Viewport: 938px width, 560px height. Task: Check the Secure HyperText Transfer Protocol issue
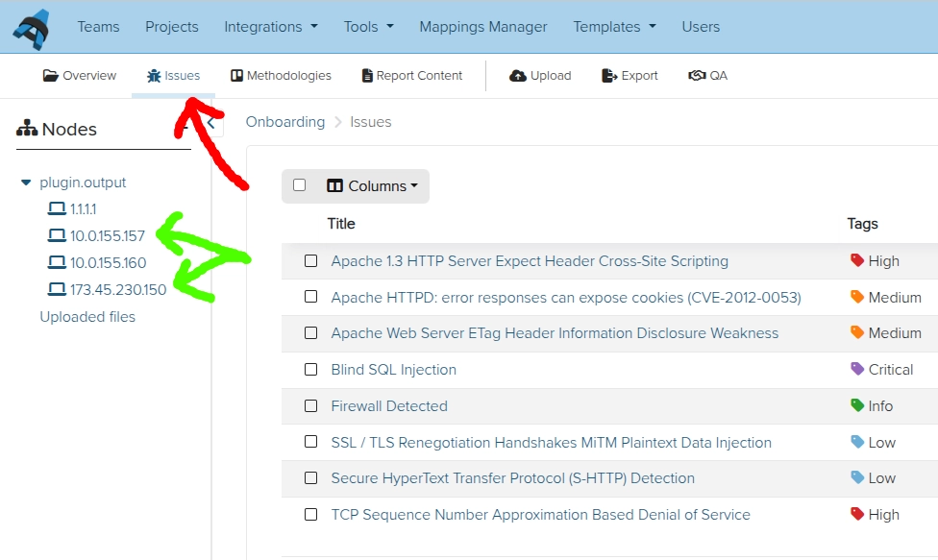pos(311,478)
